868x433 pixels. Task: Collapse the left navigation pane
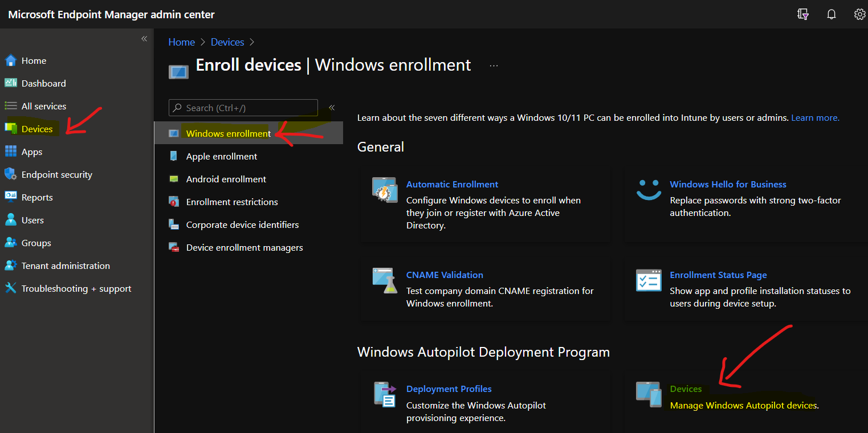(x=144, y=38)
